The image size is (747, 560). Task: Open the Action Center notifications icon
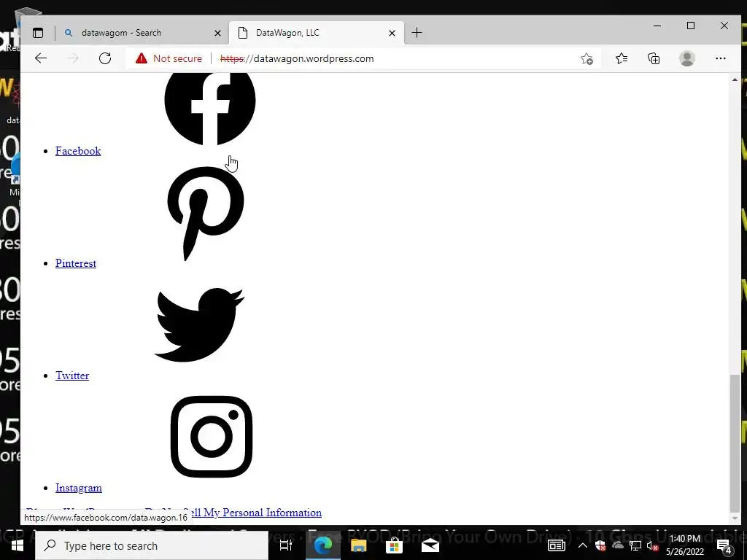click(x=724, y=545)
